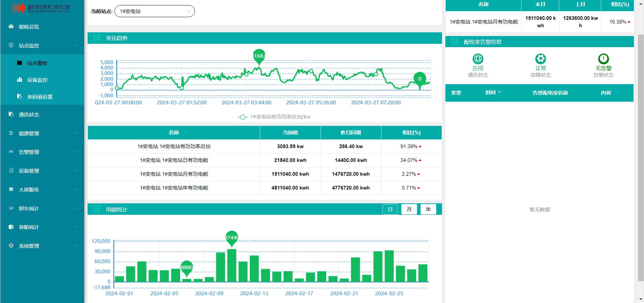Click the 在线 communication status icon
The width and height of the screenshot is (644, 303).
478,59
